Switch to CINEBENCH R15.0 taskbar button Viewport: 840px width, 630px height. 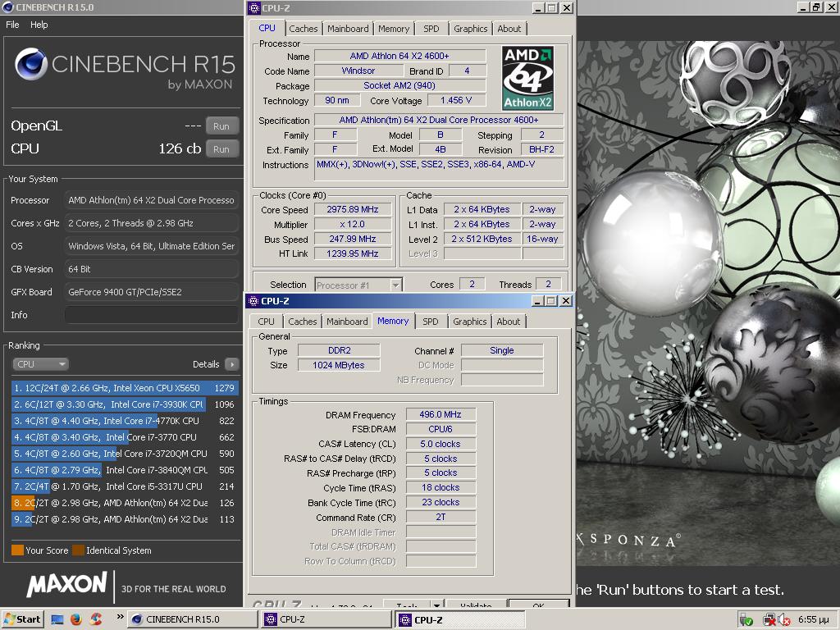point(194,619)
